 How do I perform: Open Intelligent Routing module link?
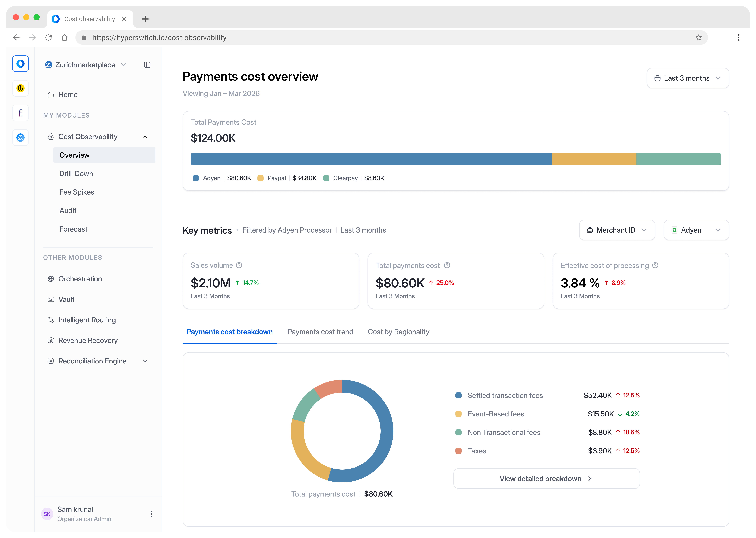coord(87,320)
